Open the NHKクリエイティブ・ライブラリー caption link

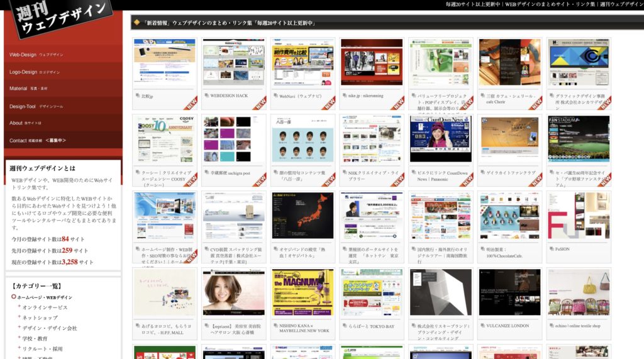373,176
